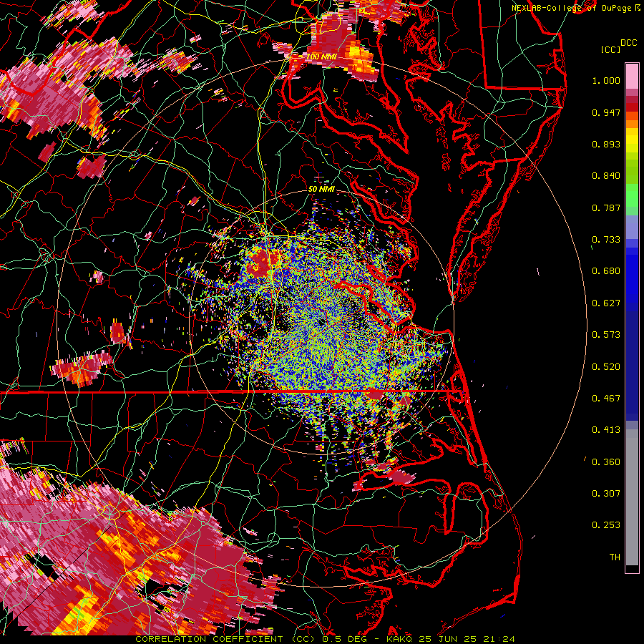
Task: Click the 0.627 value on color scale
Action: click(606, 303)
